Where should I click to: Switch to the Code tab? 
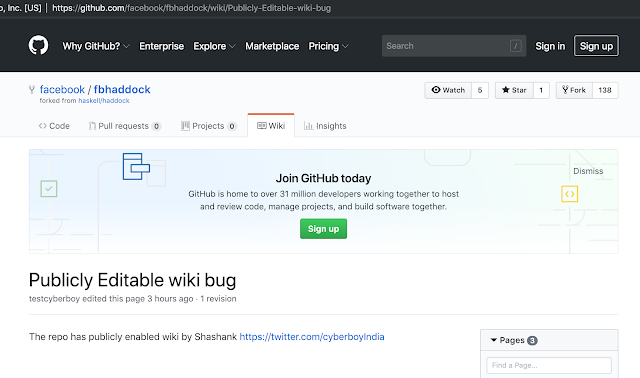[x=54, y=126]
